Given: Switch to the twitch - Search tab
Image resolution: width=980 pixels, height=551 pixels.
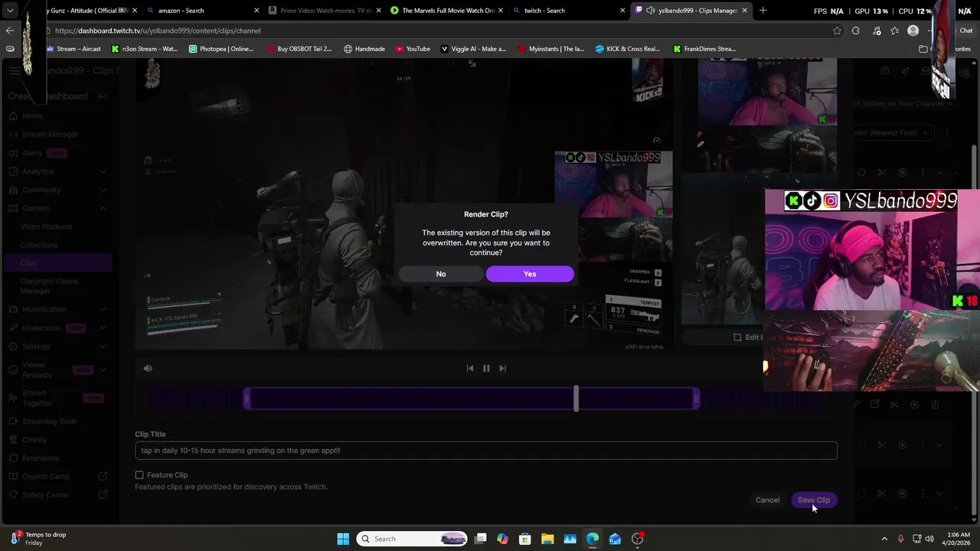Looking at the screenshot, I should click(567, 11).
